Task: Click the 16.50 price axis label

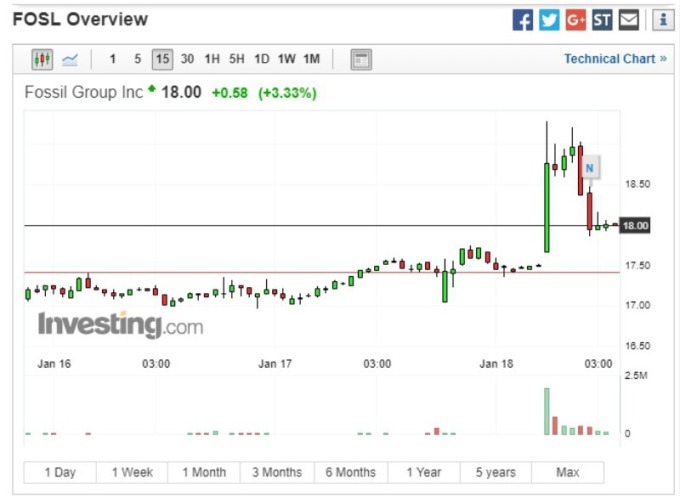Action: pyautogui.click(x=638, y=346)
